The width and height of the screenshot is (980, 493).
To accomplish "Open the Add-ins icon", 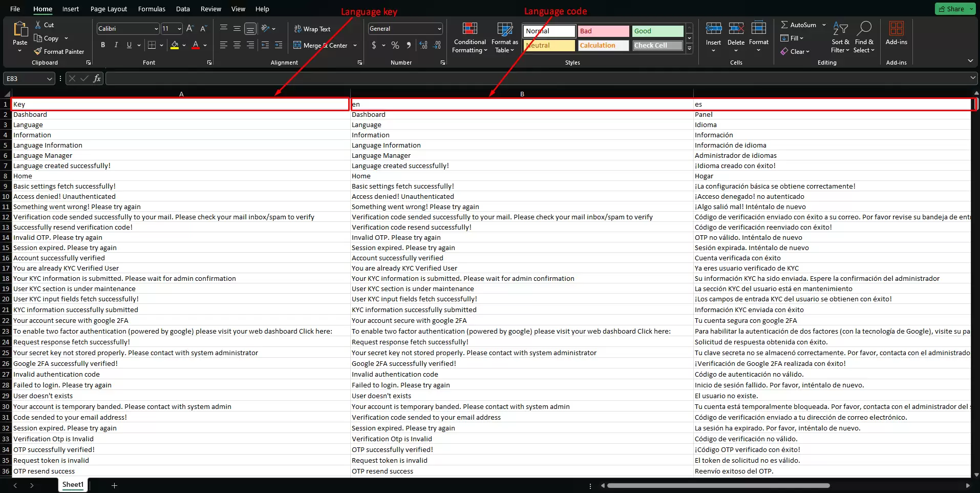I will 896,28.
